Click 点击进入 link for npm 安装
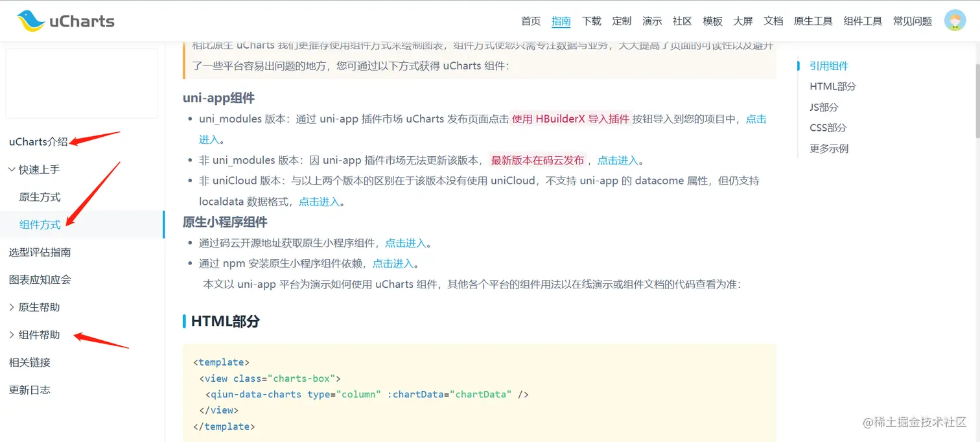The height and width of the screenshot is (442, 980). pyautogui.click(x=393, y=264)
